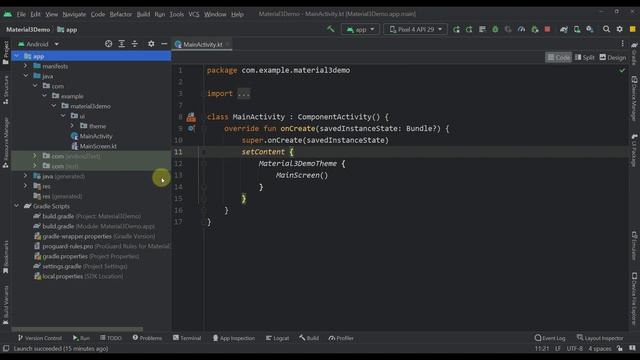Expand the manifests folder
Screen dimensions: 640x360
coord(26,66)
